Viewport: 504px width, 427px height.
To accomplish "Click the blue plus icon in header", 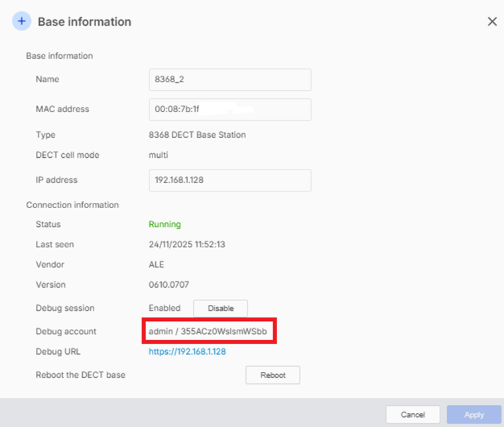I will click(x=22, y=21).
